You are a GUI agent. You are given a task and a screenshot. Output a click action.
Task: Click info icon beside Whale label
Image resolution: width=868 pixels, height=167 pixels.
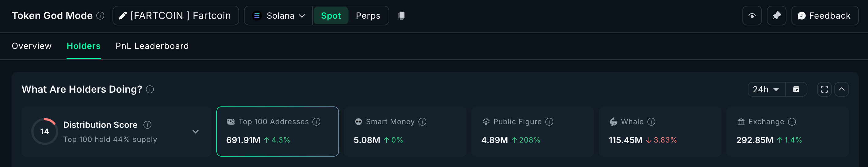pos(651,122)
